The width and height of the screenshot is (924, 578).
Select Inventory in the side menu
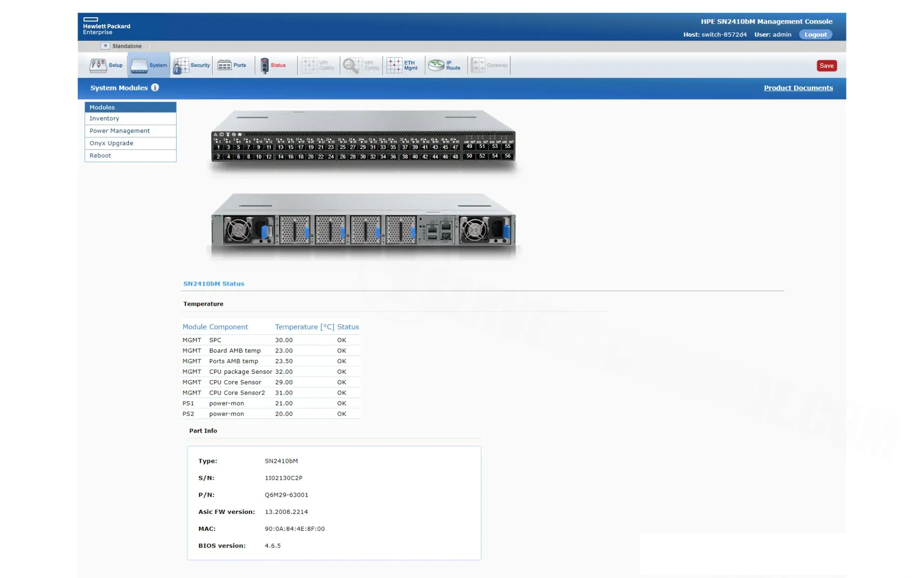pyautogui.click(x=104, y=118)
